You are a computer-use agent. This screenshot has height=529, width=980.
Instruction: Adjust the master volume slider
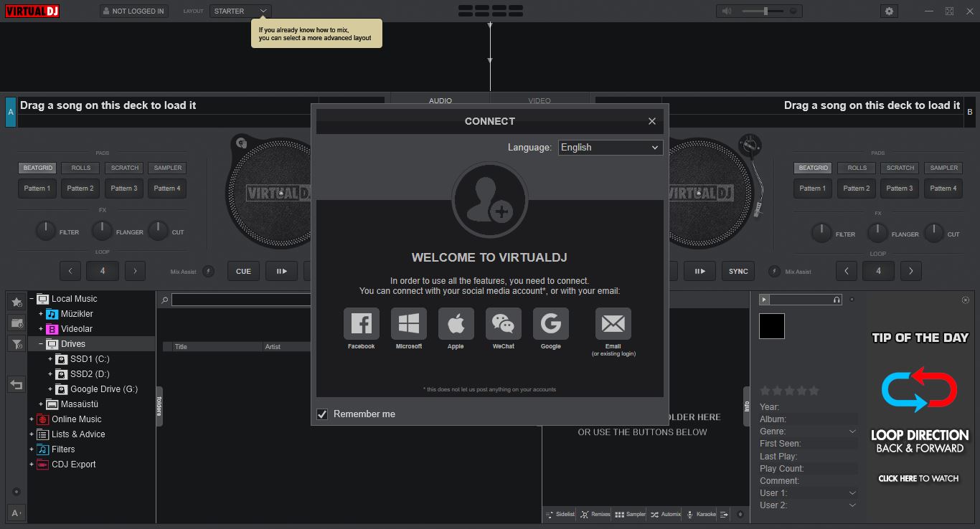coord(765,11)
